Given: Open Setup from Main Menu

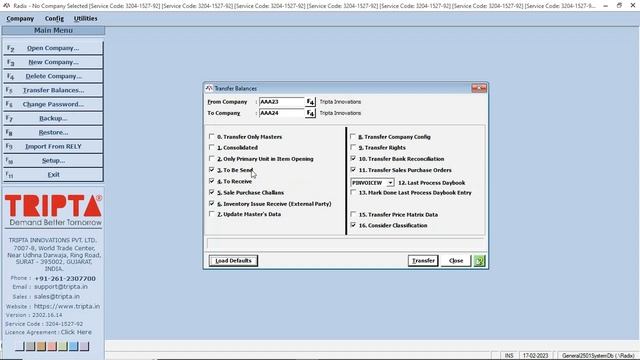Looking at the screenshot, I should click(53, 161).
